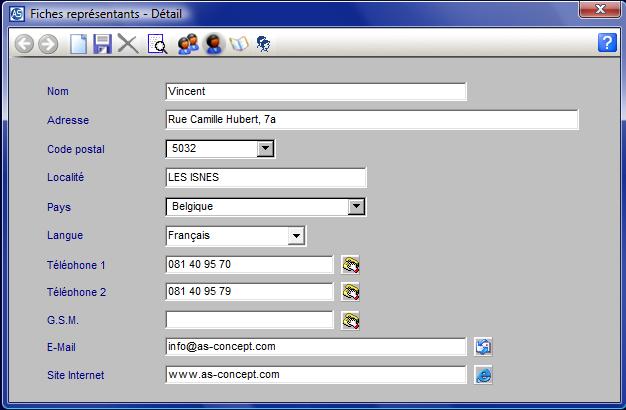
Task: Click the E-Mail label
Action: coord(61,347)
